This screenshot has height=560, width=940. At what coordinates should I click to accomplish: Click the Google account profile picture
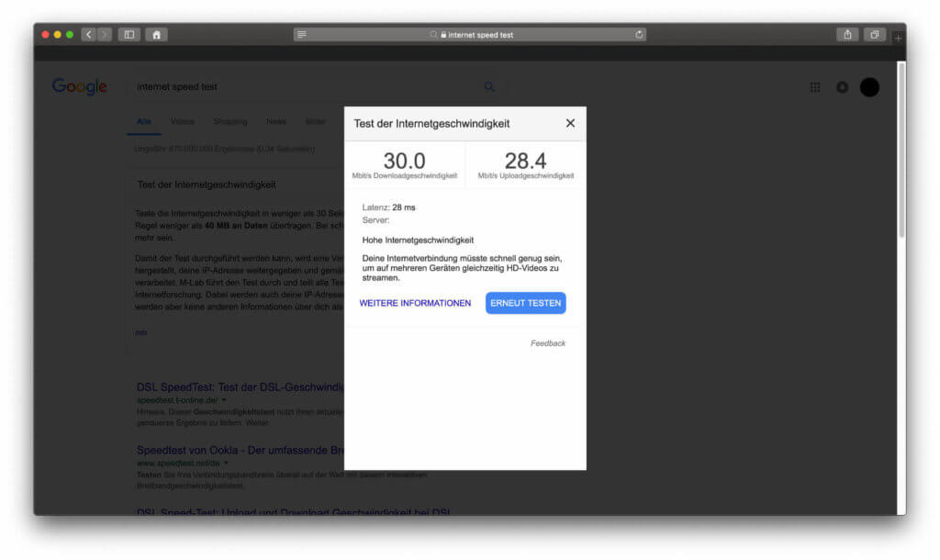click(x=868, y=86)
